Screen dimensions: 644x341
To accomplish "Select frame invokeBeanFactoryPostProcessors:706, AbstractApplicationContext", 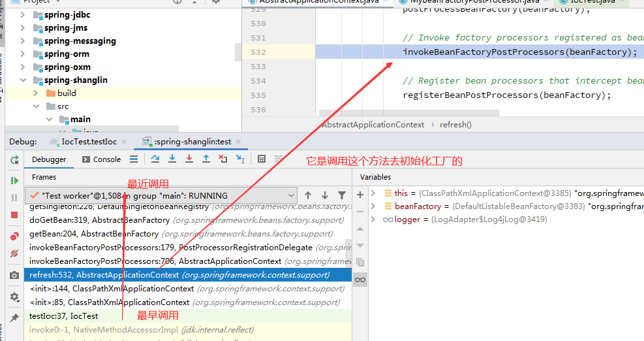I will coord(188,261).
